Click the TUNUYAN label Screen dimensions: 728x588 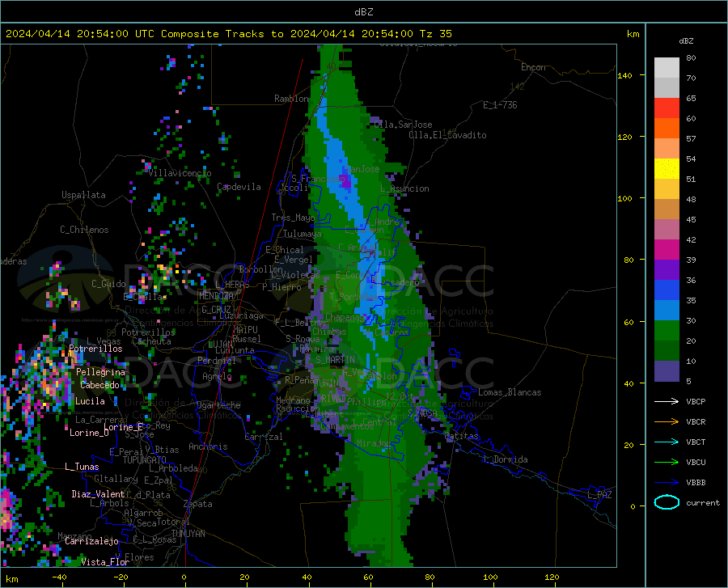pyautogui.click(x=188, y=534)
